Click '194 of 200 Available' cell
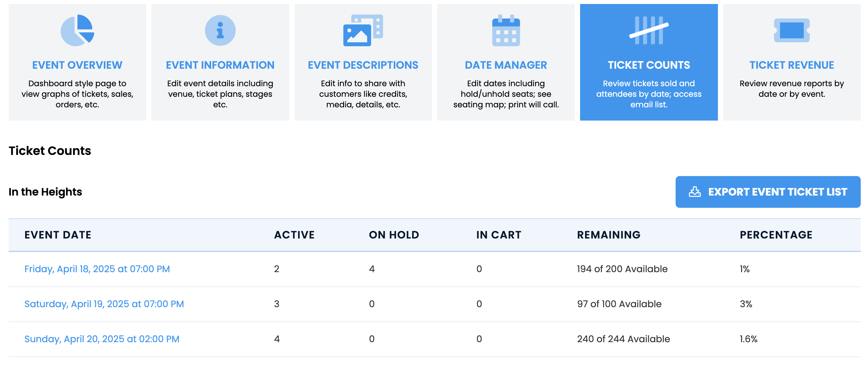Screen dimensions: 868x366 (622, 269)
